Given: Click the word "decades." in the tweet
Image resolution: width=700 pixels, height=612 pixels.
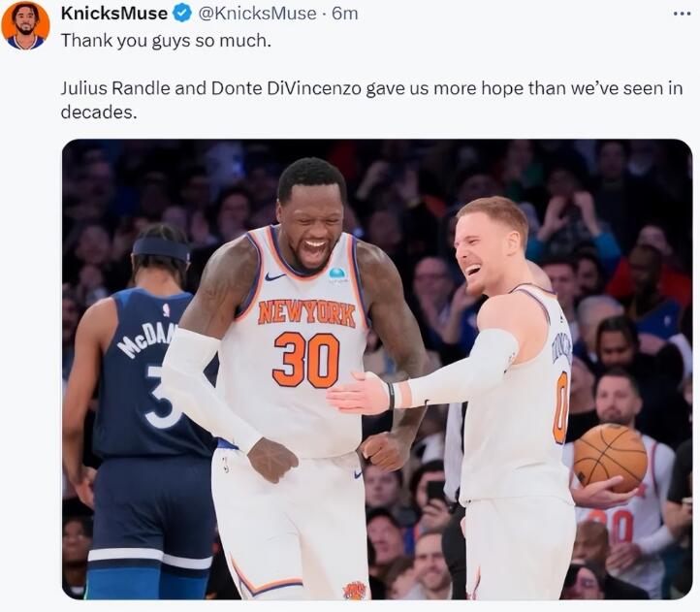Looking at the screenshot, I should [x=99, y=113].
